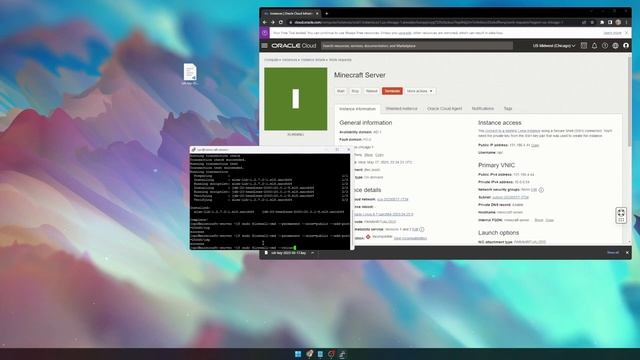Viewport: 640px width, 360px height.
Task: Click the Stop instance button
Action: pyautogui.click(x=355, y=91)
